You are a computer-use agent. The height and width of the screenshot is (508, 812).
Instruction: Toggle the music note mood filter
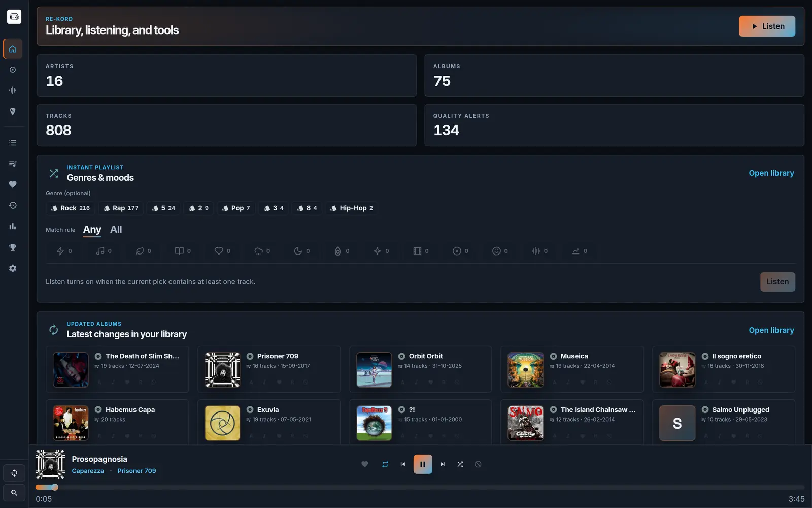pos(104,251)
